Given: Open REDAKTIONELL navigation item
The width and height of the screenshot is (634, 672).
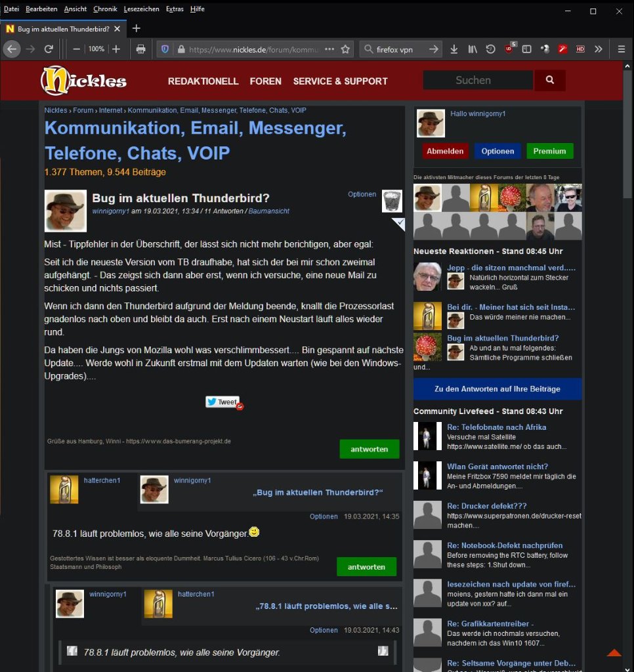Looking at the screenshot, I should click(x=203, y=81).
